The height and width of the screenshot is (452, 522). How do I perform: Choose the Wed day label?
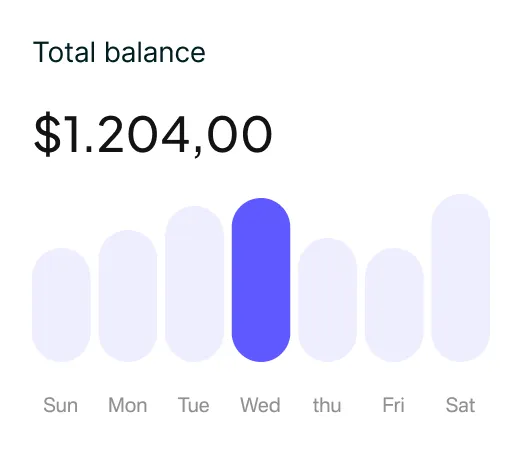(260, 405)
